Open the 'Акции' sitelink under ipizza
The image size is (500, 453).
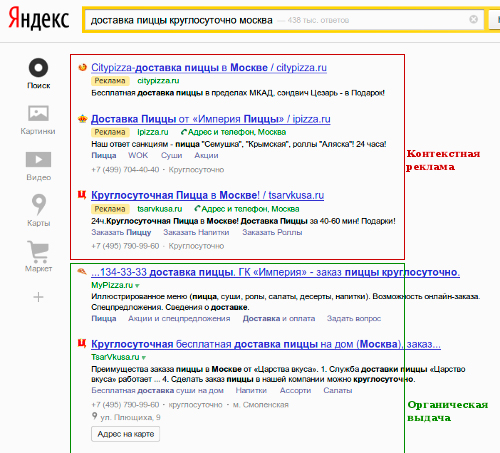pos(206,156)
